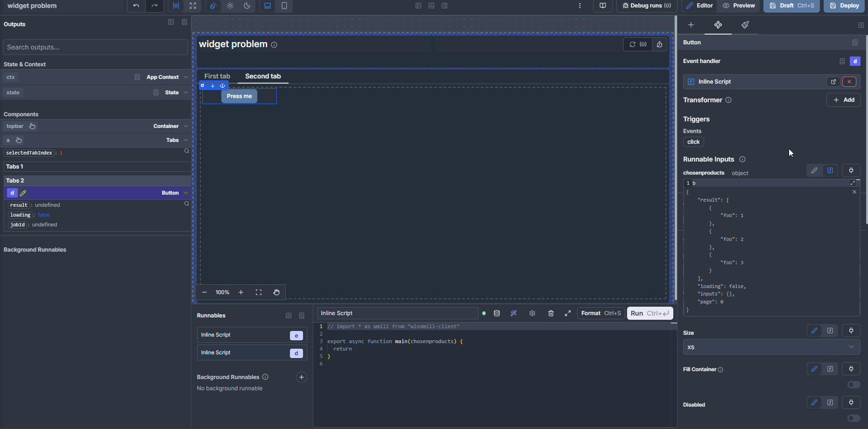Toggle the bottom panel visibility icon

(x=431, y=6)
